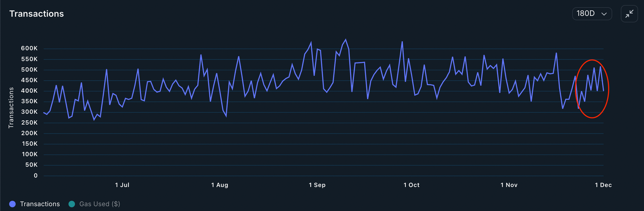Click the 600K y-axis label
This screenshot has height=211, width=644.
tap(29, 48)
